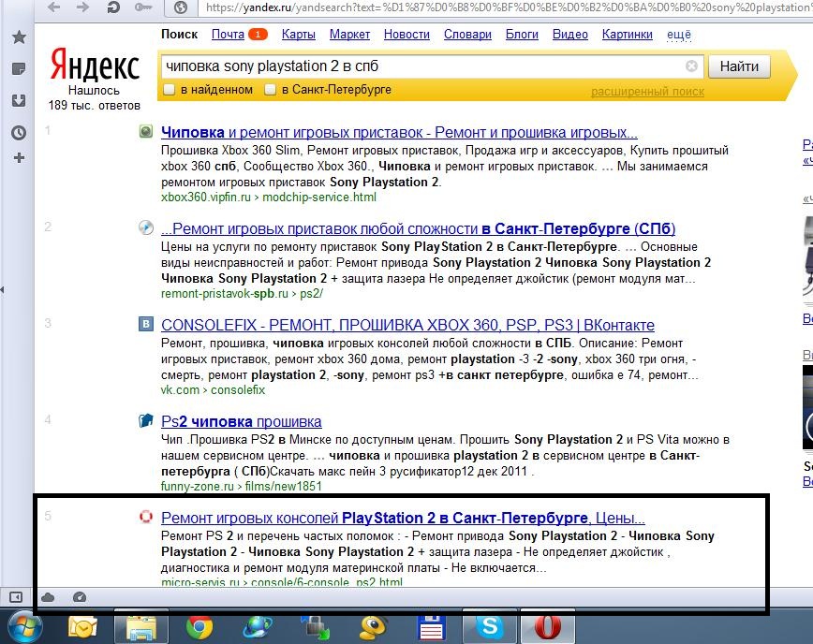Open Google Chrome from the taskbar
The height and width of the screenshot is (644, 813).
click(200, 627)
